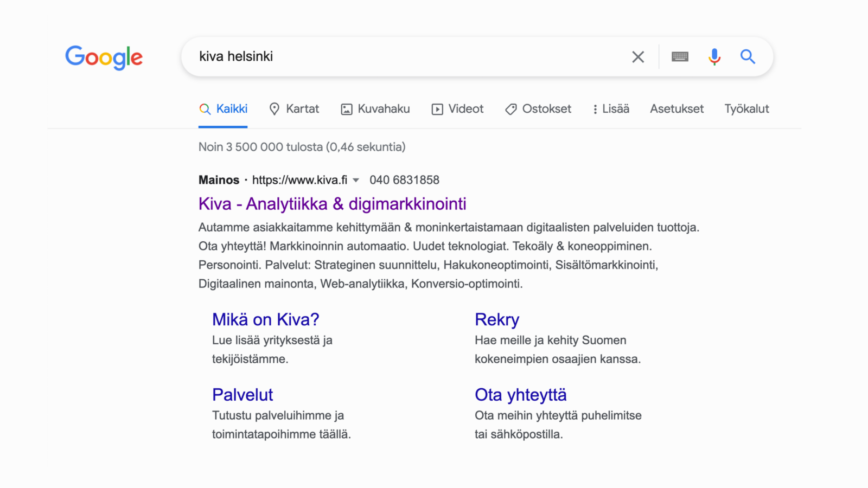Click the Ota yhteyttä contact link
This screenshot has height=488, width=868.
click(520, 395)
